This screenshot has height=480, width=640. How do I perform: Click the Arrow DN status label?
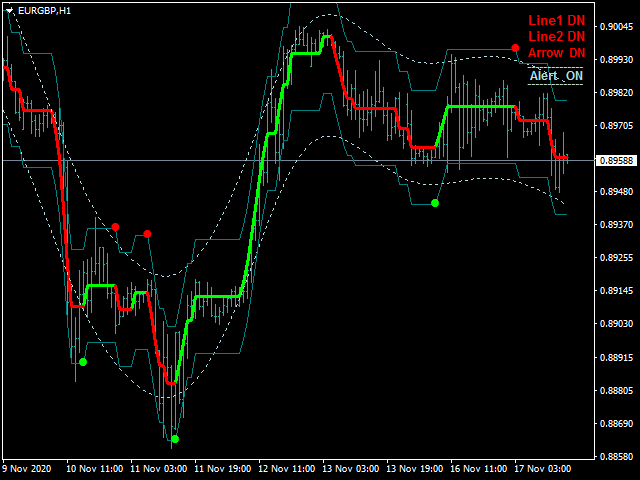click(x=557, y=52)
